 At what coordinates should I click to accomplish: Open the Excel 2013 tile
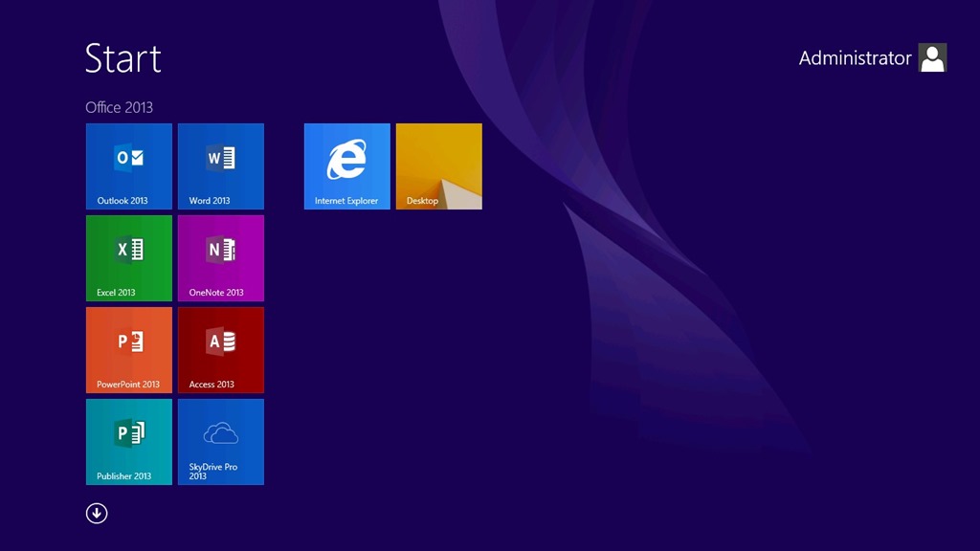click(129, 258)
